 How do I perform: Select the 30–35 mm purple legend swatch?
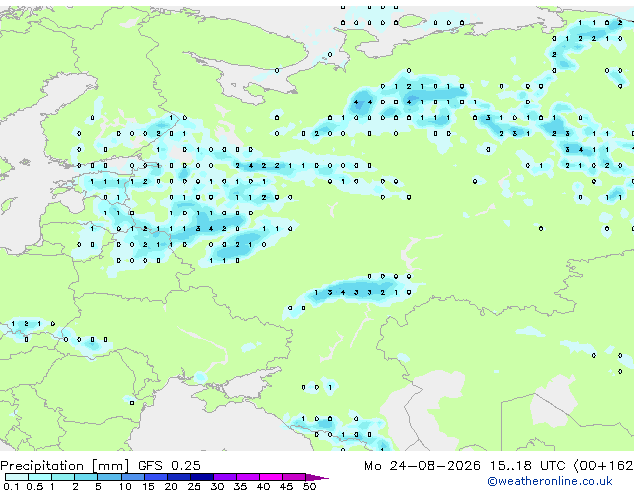coord(225,477)
